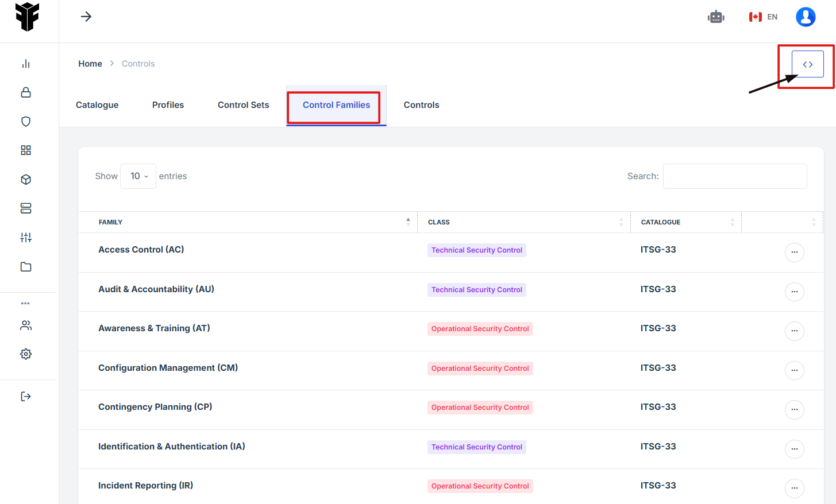Open the chatbot robot icon in header

pos(716,17)
